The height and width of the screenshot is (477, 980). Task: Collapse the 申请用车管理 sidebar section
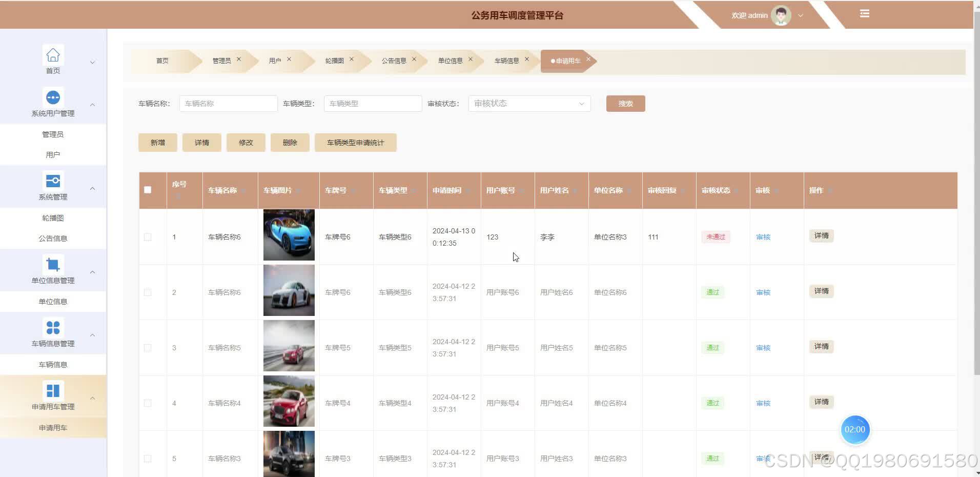click(92, 397)
